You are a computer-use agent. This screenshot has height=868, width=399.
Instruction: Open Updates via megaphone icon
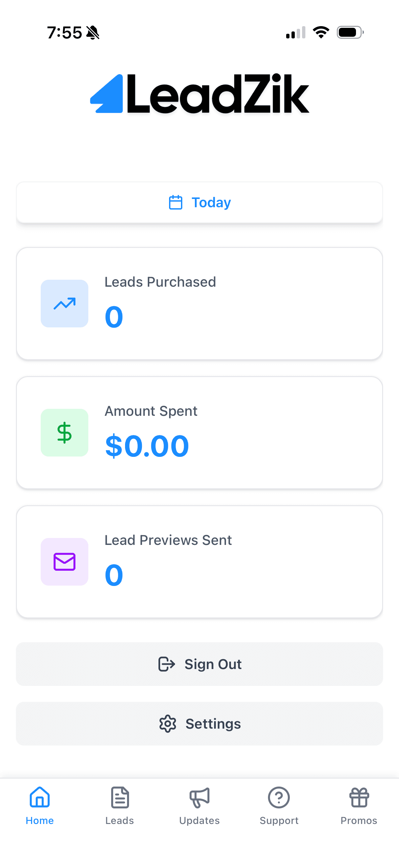pyautogui.click(x=199, y=798)
